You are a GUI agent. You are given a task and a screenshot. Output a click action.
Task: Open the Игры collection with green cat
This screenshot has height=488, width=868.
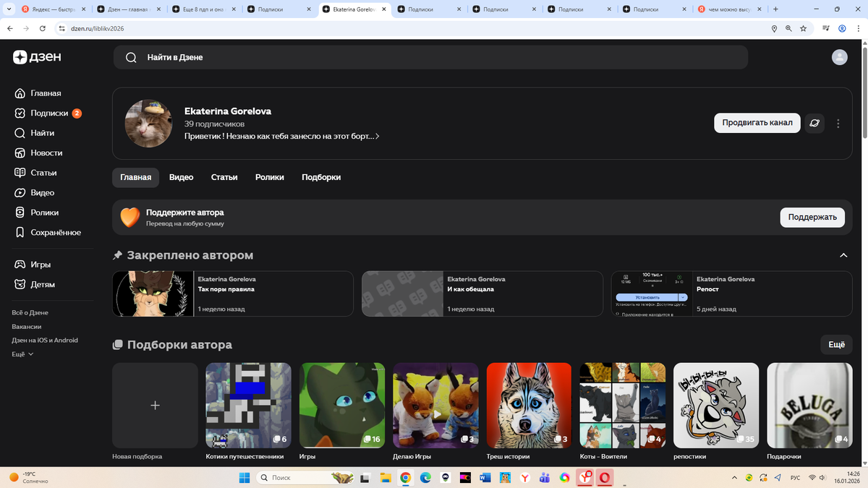pos(342,406)
